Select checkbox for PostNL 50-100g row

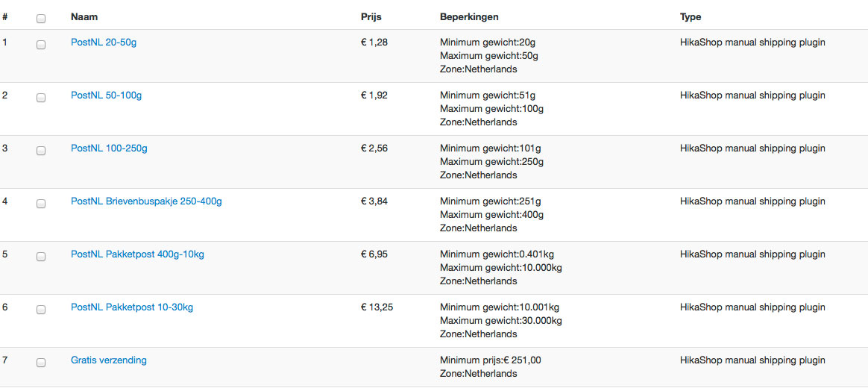click(x=41, y=97)
